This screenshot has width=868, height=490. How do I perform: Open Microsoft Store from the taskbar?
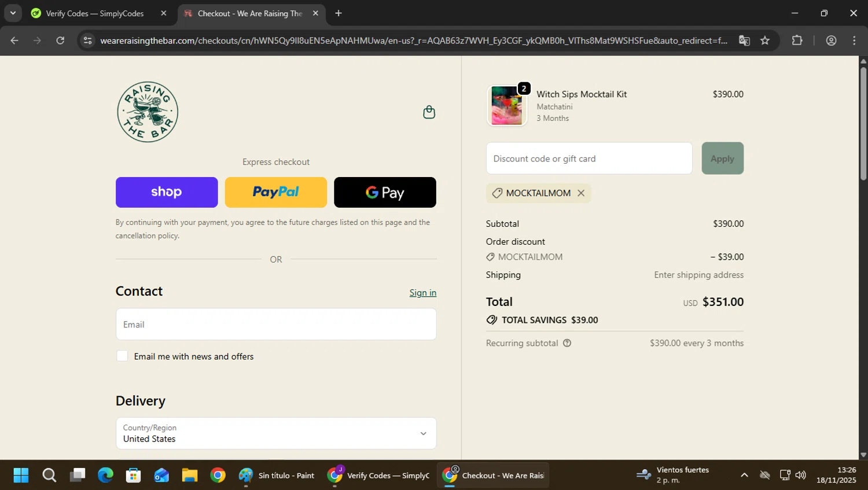134,476
